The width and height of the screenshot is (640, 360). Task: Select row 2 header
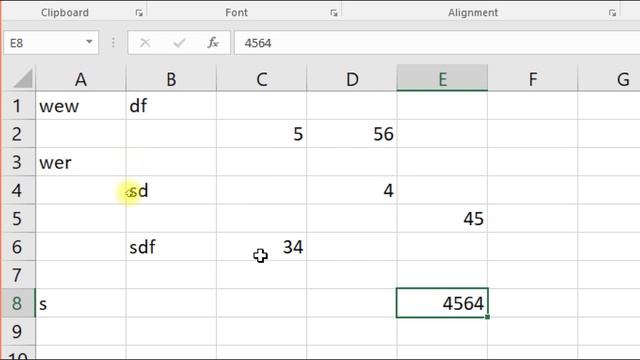tap(18, 134)
